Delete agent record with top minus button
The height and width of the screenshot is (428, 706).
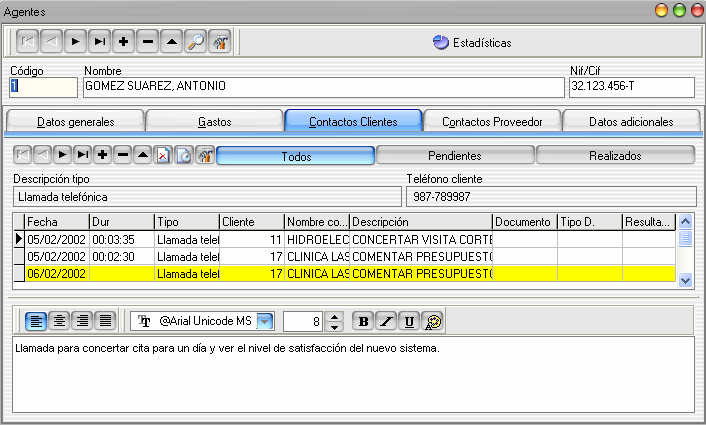(147, 42)
